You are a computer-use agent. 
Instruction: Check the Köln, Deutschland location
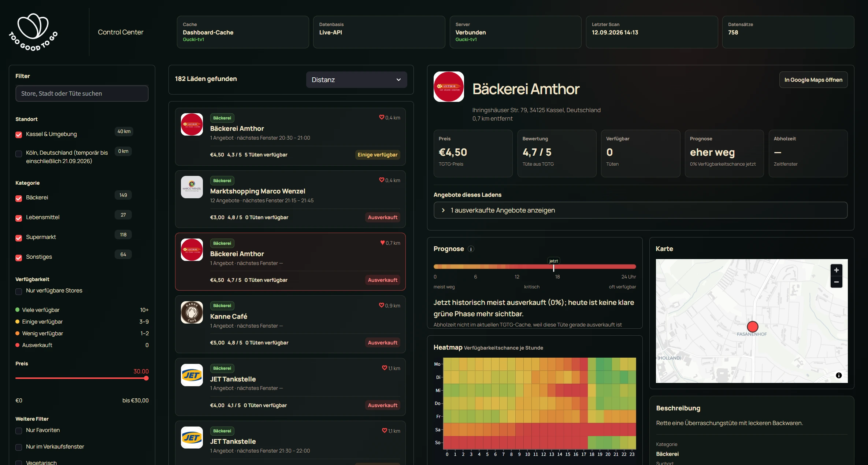click(x=19, y=154)
